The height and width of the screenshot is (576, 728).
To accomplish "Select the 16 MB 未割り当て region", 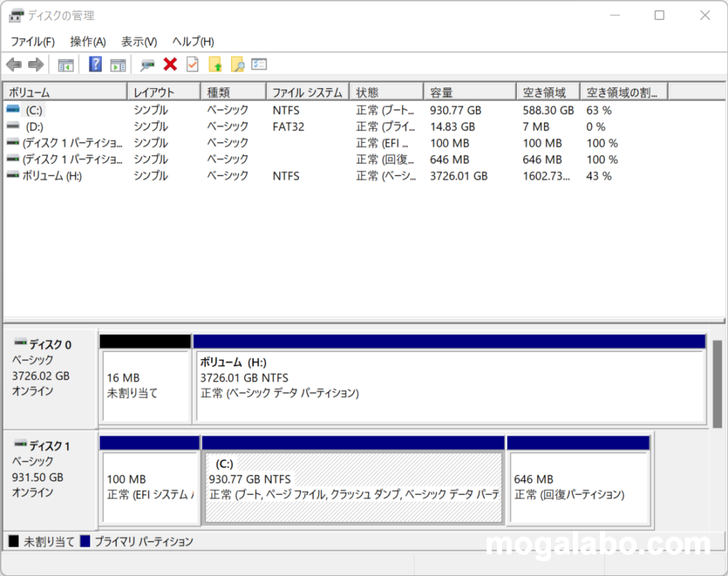I will click(x=145, y=385).
